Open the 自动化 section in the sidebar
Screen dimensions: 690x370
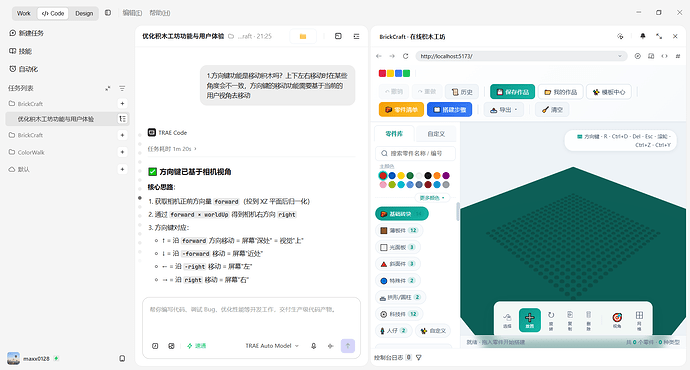click(x=23, y=69)
